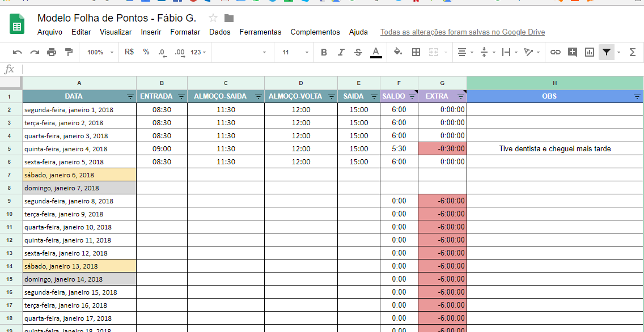Click the Google Drive saved status link
644x332 pixels.
click(462, 32)
